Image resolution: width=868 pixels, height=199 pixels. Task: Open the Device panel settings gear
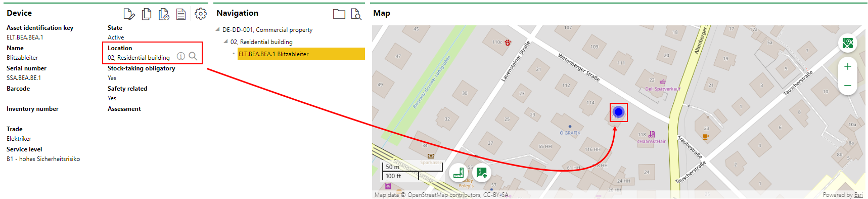(200, 14)
